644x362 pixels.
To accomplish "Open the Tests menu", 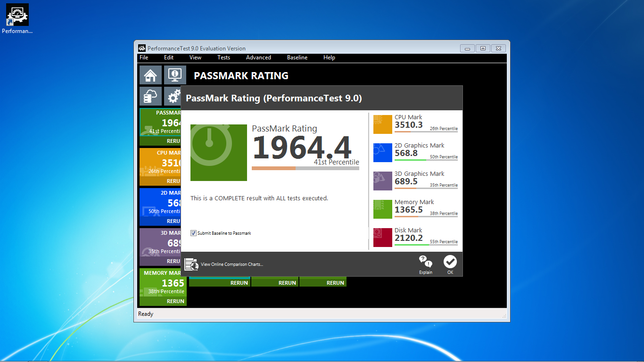I will pos(223,58).
